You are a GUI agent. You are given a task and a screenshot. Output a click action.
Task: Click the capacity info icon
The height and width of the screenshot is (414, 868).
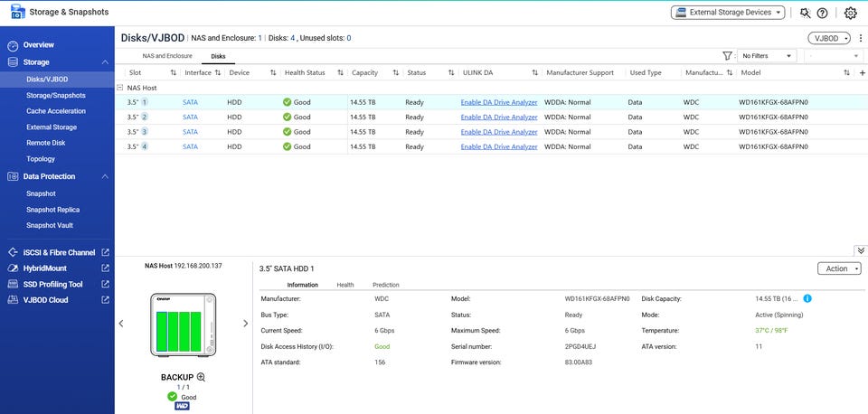click(807, 298)
